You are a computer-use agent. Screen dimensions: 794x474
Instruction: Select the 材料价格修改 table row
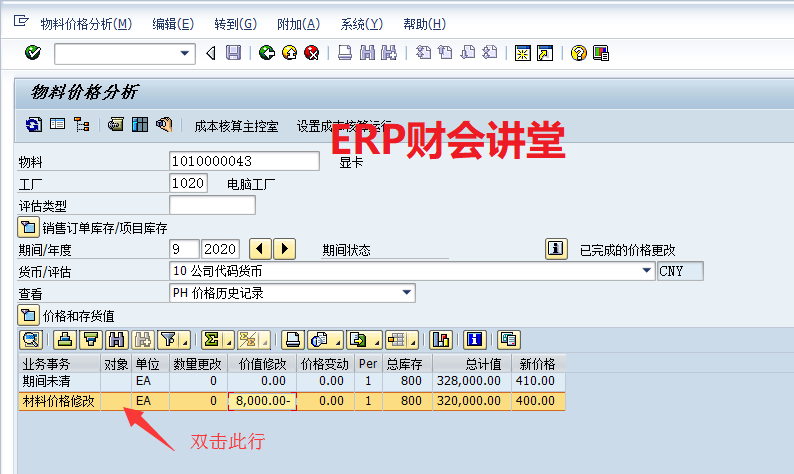(x=59, y=401)
